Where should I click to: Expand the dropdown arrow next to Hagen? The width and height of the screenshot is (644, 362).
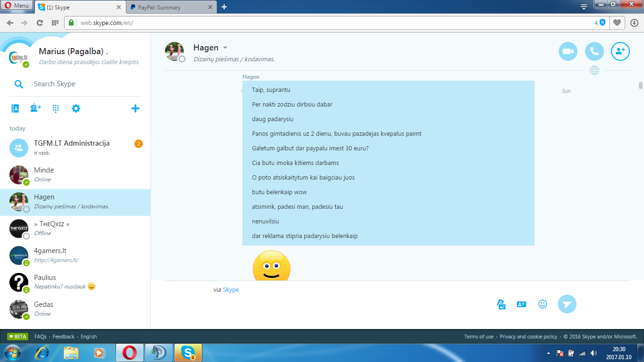(x=225, y=48)
